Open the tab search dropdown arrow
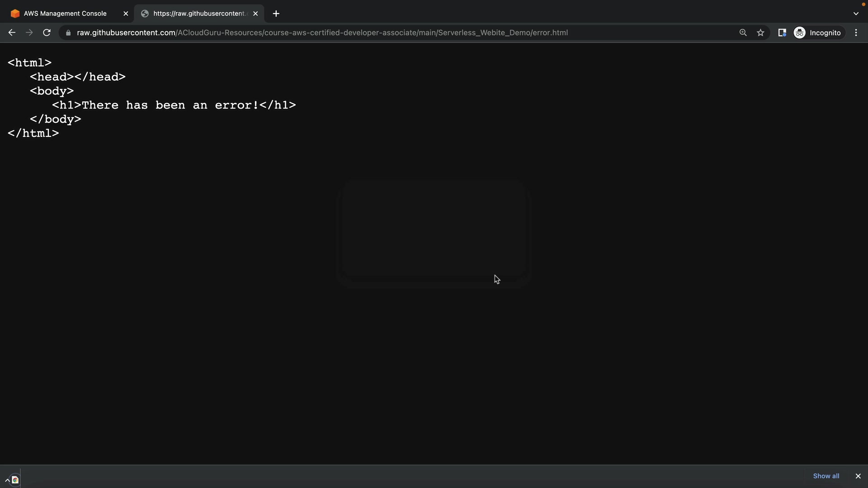The width and height of the screenshot is (868, 488). [855, 14]
